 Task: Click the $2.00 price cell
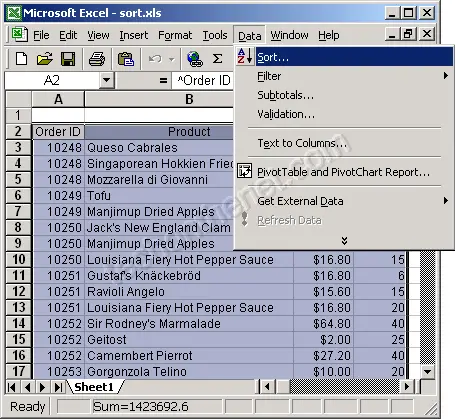[323, 340]
